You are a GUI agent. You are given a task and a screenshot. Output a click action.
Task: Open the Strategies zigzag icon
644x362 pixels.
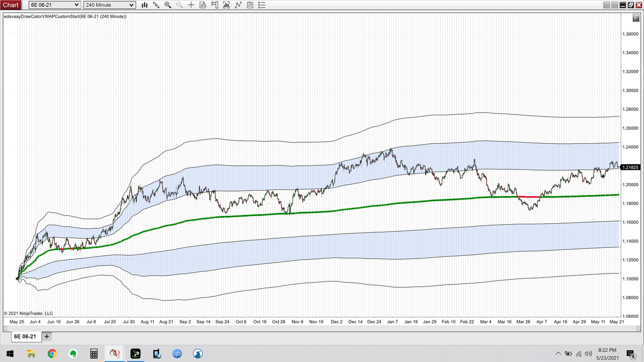[238, 5]
